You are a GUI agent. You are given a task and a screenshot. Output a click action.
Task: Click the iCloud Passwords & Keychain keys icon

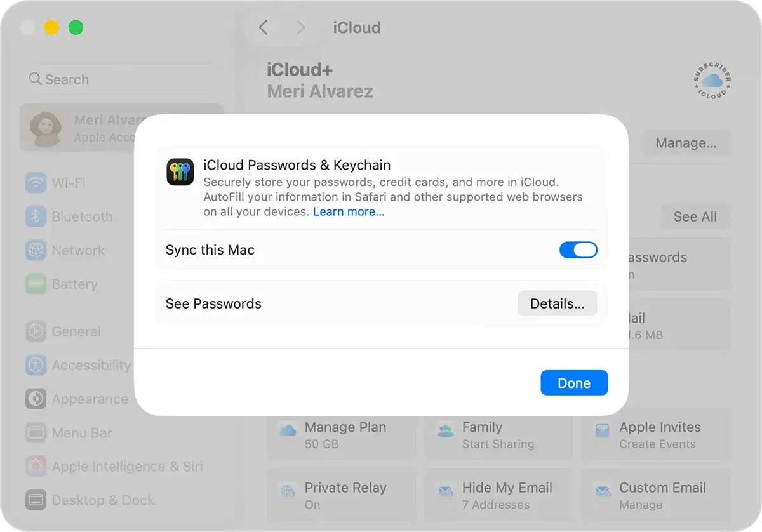(180, 172)
